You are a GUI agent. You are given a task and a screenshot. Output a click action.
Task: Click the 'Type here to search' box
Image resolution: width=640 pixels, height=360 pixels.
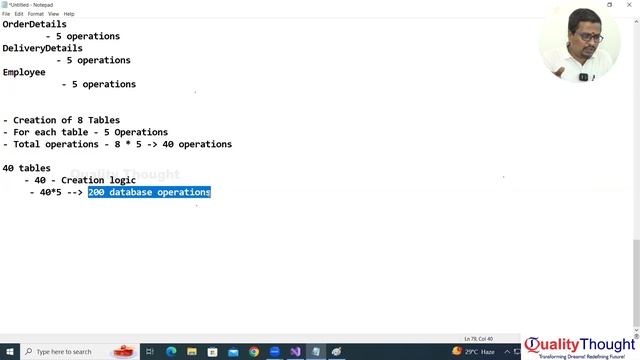pos(80,351)
